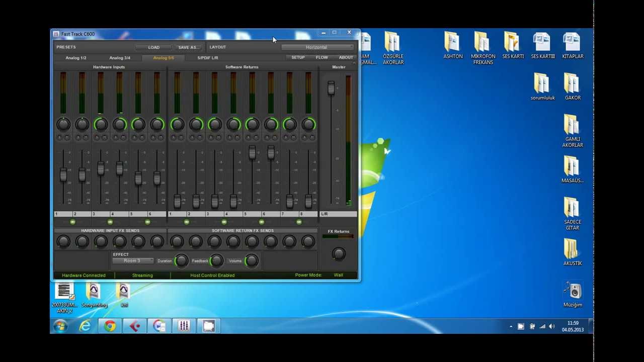The width and height of the screenshot is (644, 362).
Task: Open the SETUP page
Action: 298,57
